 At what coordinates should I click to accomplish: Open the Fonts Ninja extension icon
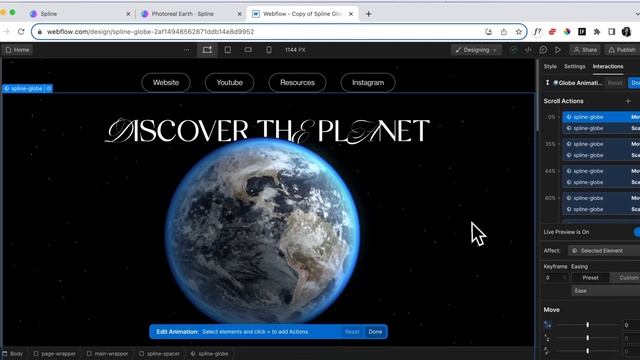[x=538, y=31]
